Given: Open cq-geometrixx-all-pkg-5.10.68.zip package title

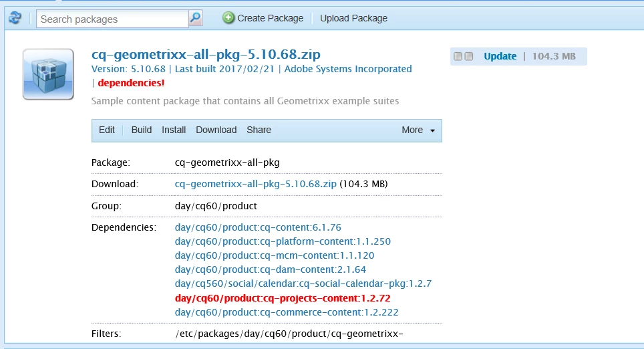Looking at the screenshot, I should 206,54.
